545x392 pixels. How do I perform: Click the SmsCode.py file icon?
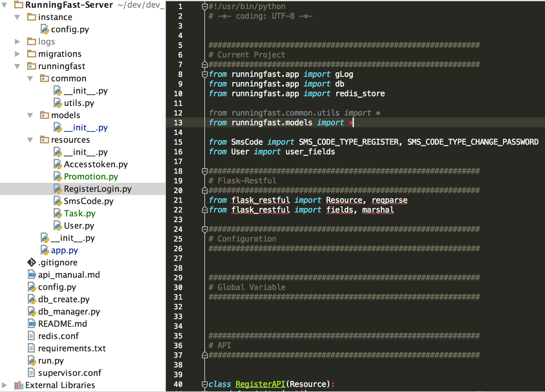(x=58, y=201)
